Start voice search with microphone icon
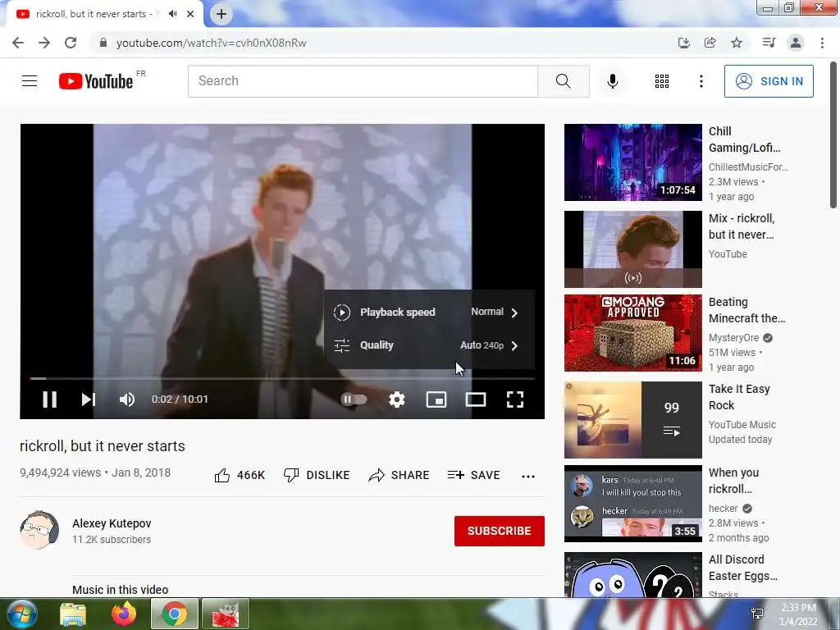The image size is (840, 630). (613, 81)
